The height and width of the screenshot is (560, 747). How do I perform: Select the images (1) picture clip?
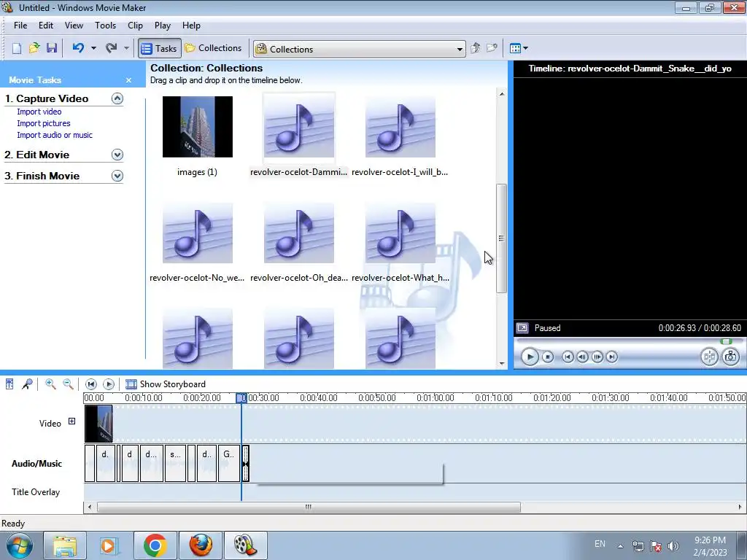[198, 127]
